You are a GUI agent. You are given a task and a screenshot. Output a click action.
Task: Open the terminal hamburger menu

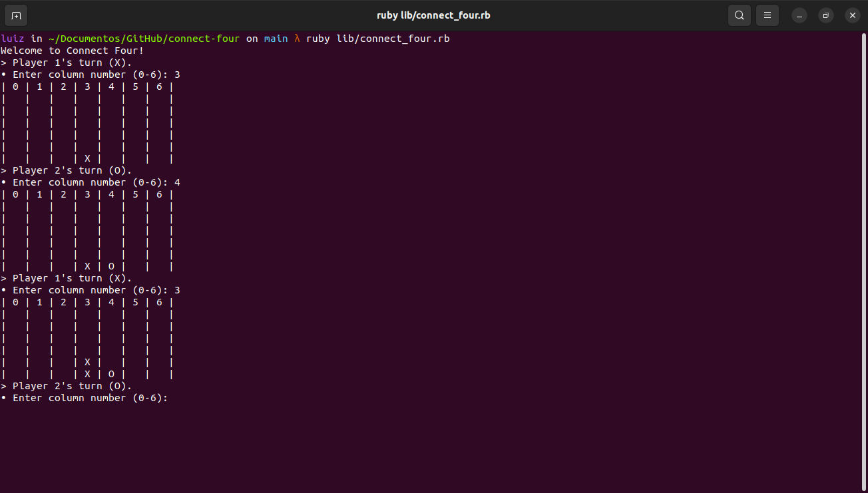(x=767, y=15)
